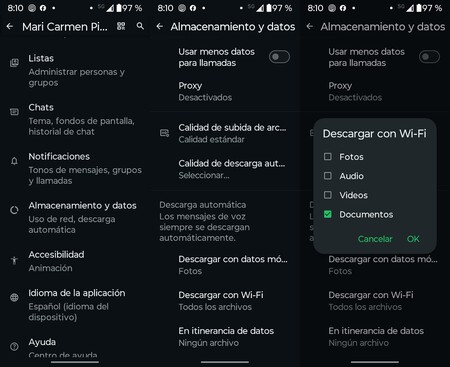The height and width of the screenshot is (367, 450).
Task: Tap the Calidad de subida icon
Action: 164,133
